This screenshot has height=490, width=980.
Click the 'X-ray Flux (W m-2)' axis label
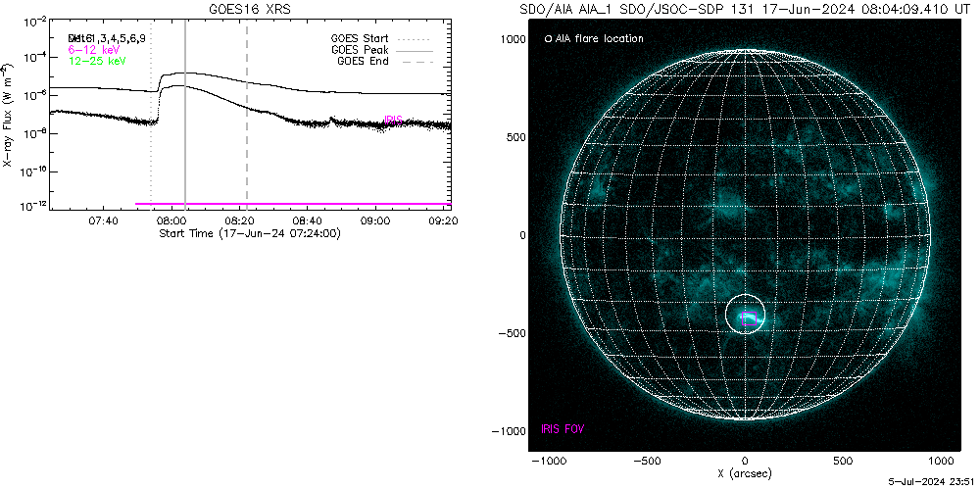pos(8,115)
